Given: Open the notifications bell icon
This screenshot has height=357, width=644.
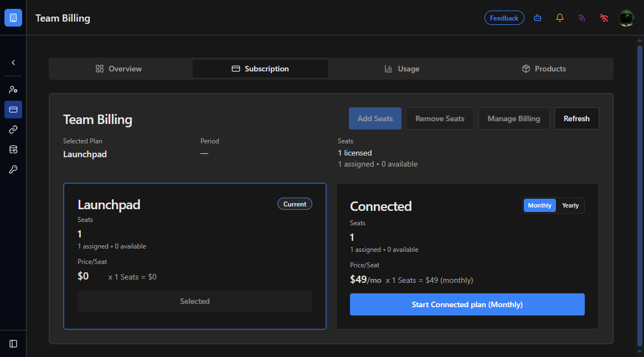Looking at the screenshot, I should point(559,18).
